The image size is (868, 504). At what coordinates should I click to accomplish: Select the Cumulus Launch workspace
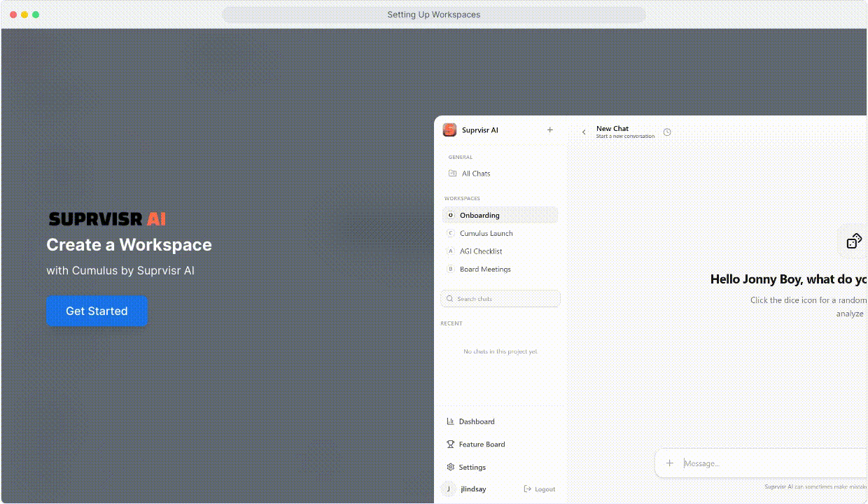click(486, 233)
